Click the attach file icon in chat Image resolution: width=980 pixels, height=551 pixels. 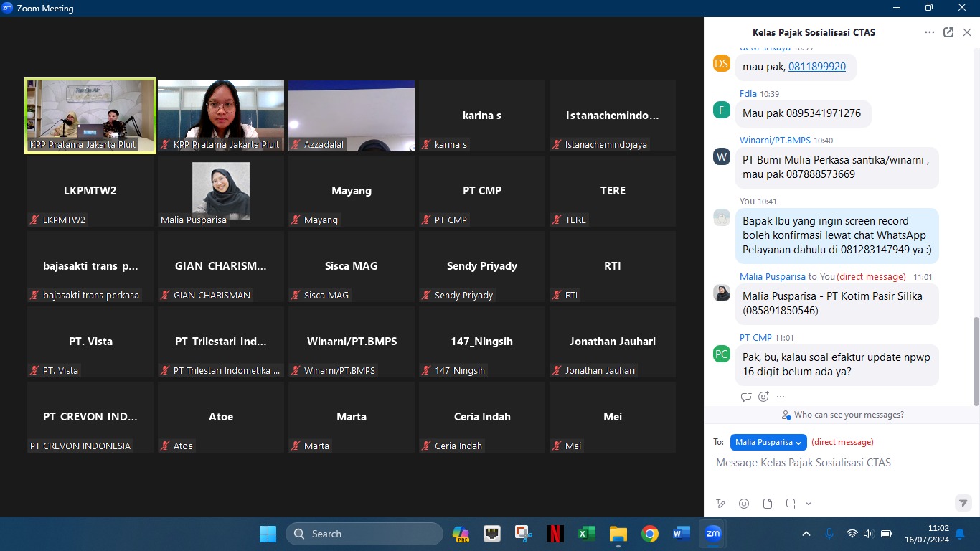pos(768,504)
